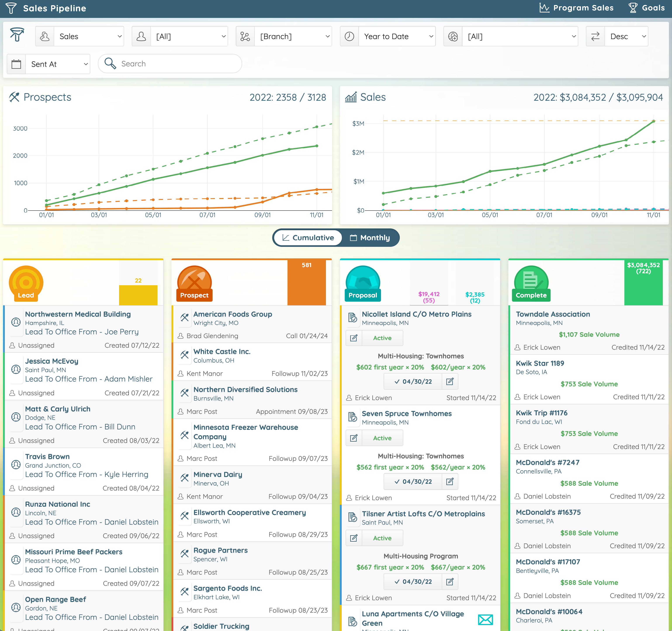672x631 pixels.
Task: Click the edit icon beside Tilsner Active
Action: click(x=354, y=538)
